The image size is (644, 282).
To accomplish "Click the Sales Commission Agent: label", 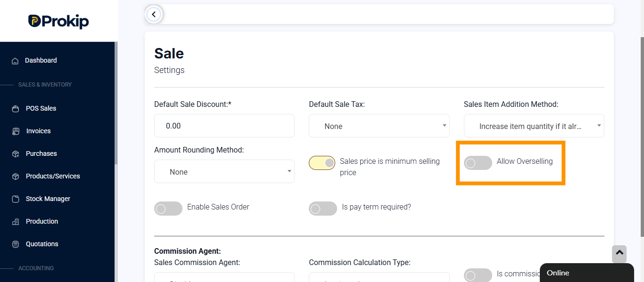I will (197, 262).
